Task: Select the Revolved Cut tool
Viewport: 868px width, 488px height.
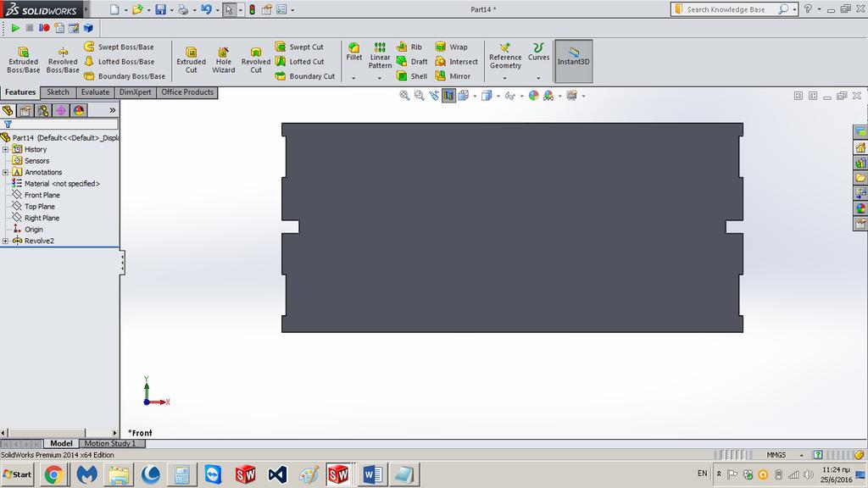Action: tap(256, 60)
